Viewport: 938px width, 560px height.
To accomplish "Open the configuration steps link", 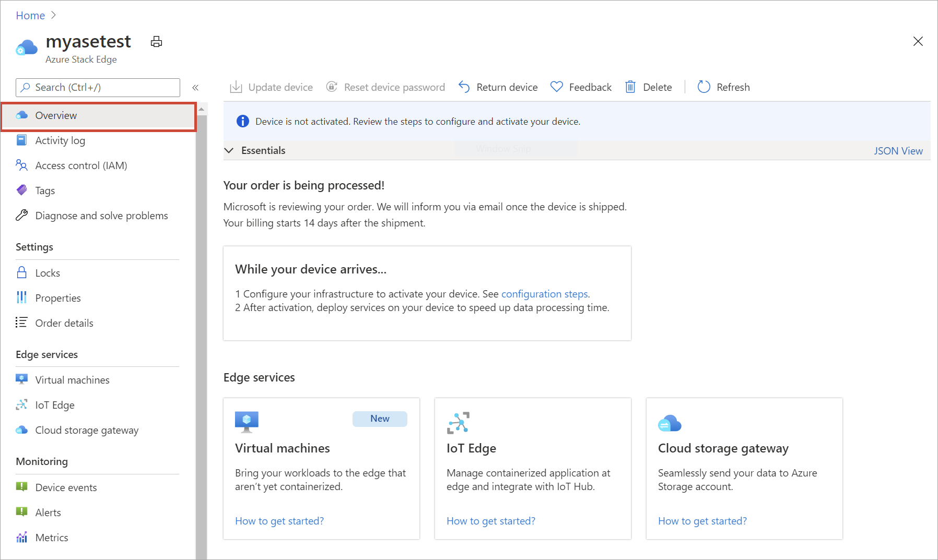I will [544, 294].
